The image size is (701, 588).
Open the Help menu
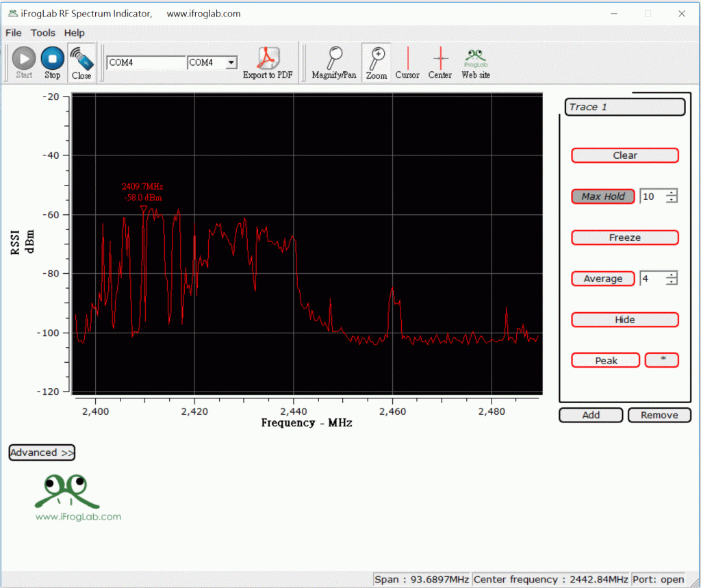[74, 33]
